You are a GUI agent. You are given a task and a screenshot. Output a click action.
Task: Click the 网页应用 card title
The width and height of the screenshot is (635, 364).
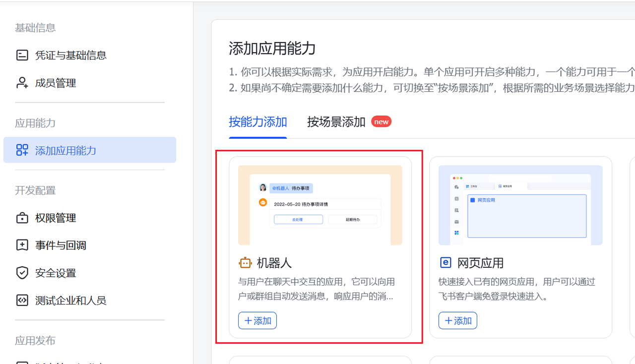click(480, 263)
